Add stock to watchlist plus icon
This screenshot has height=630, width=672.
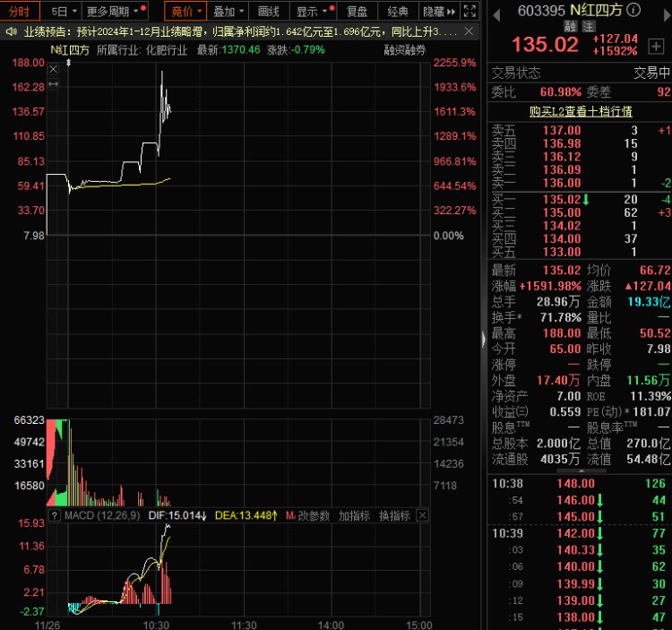click(x=656, y=46)
